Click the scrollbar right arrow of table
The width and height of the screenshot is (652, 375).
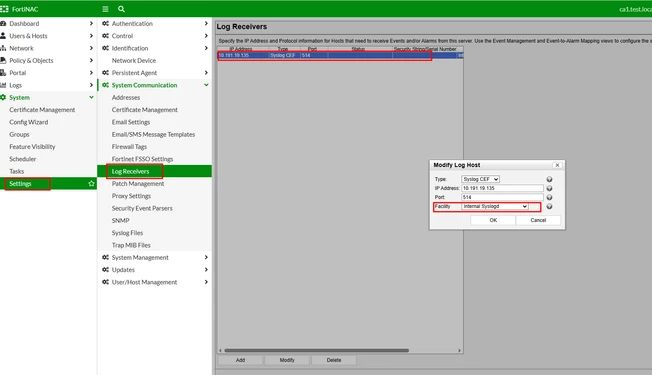(x=459, y=350)
